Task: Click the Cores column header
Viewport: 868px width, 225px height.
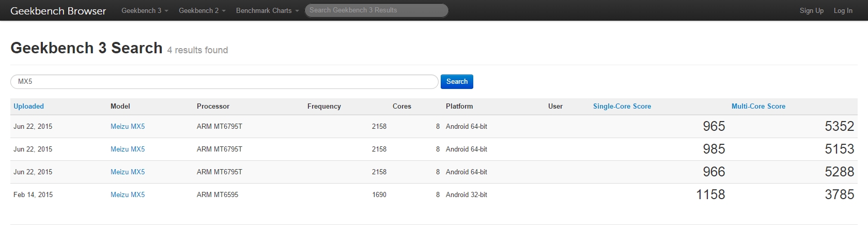Action: pyautogui.click(x=402, y=106)
